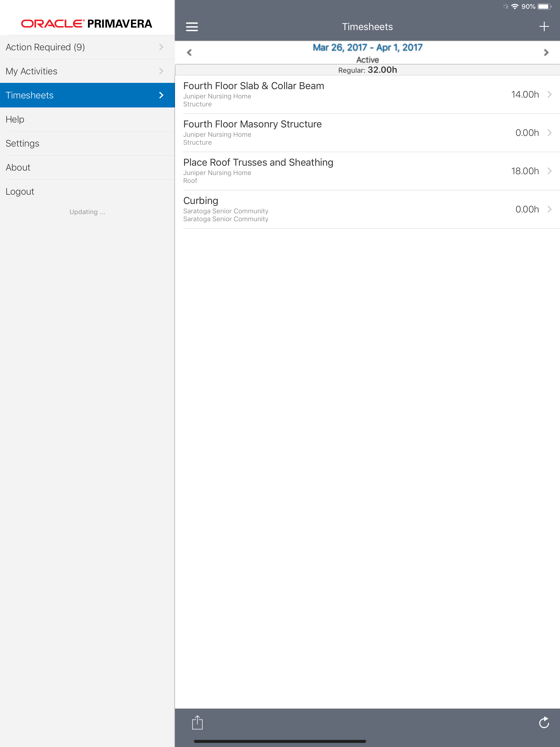Open My Activities menu item

tap(87, 71)
